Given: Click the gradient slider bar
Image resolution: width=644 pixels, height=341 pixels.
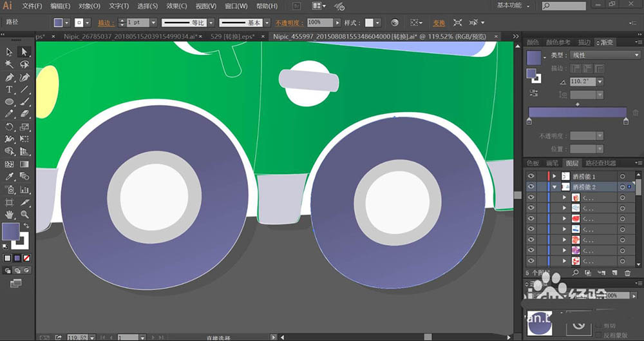Looking at the screenshot, I should [x=577, y=112].
